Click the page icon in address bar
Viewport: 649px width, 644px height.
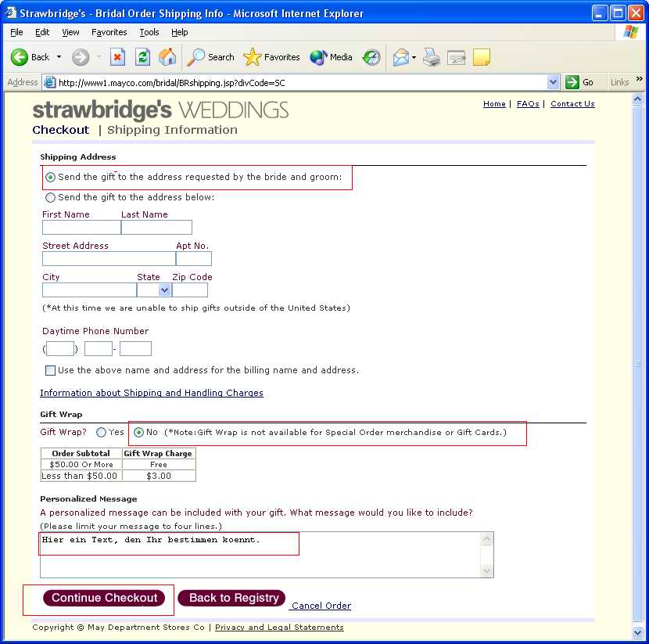50,82
